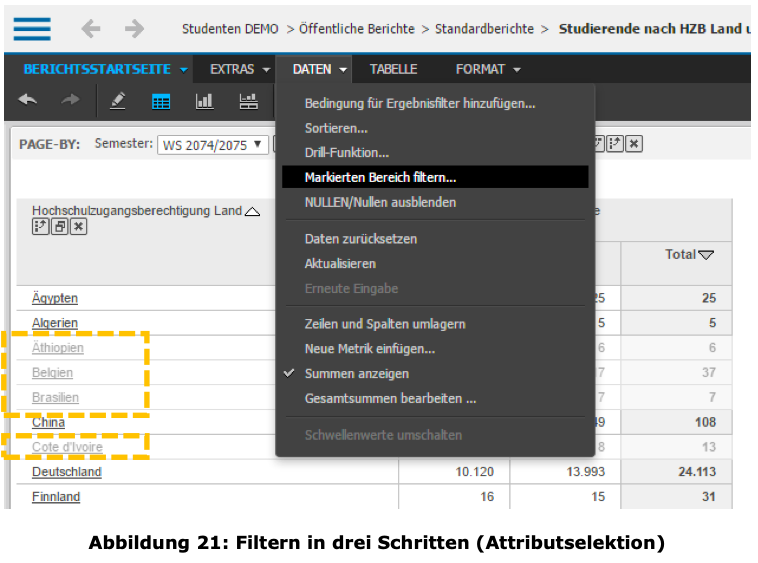
Task: Open the hamburger main menu
Action: [x=32, y=29]
